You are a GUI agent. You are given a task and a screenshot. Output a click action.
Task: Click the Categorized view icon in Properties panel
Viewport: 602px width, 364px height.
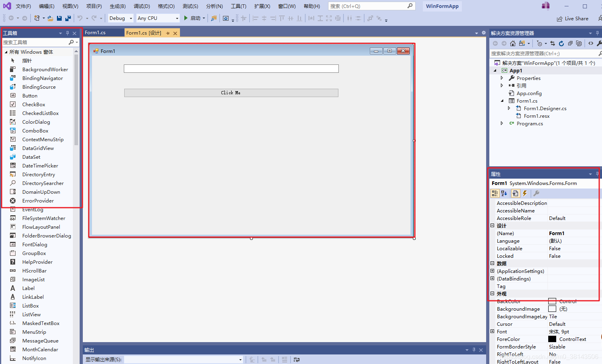tap(495, 193)
